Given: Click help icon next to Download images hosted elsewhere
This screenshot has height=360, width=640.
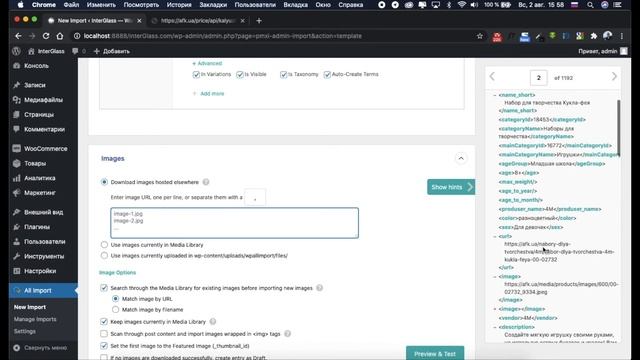Looking at the screenshot, I should (206, 182).
